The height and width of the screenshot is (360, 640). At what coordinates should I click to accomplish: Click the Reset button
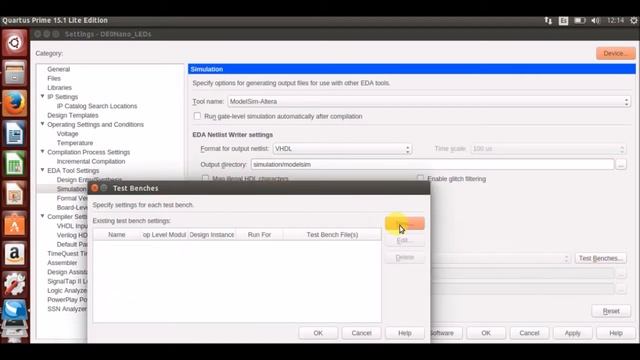(611, 311)
